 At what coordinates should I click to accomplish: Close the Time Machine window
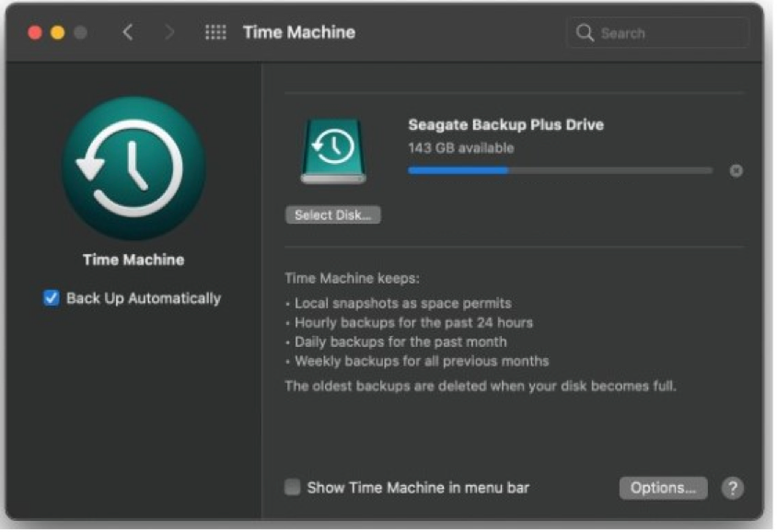click(x=35, y=32)
